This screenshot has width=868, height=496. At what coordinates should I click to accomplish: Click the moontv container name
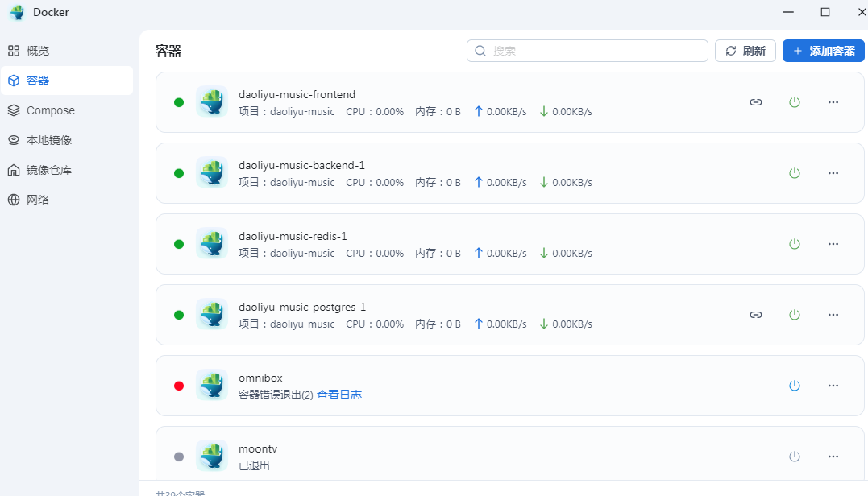pos(258,449)
